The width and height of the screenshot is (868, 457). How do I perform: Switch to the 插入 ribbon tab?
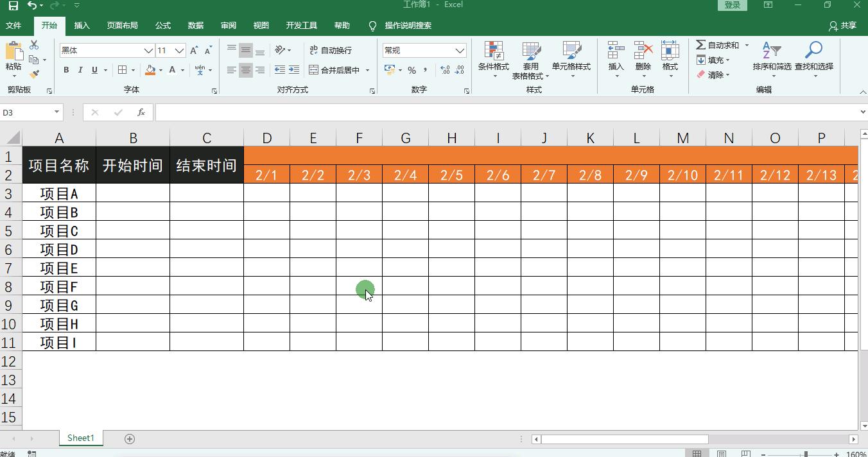click(81, 26)
